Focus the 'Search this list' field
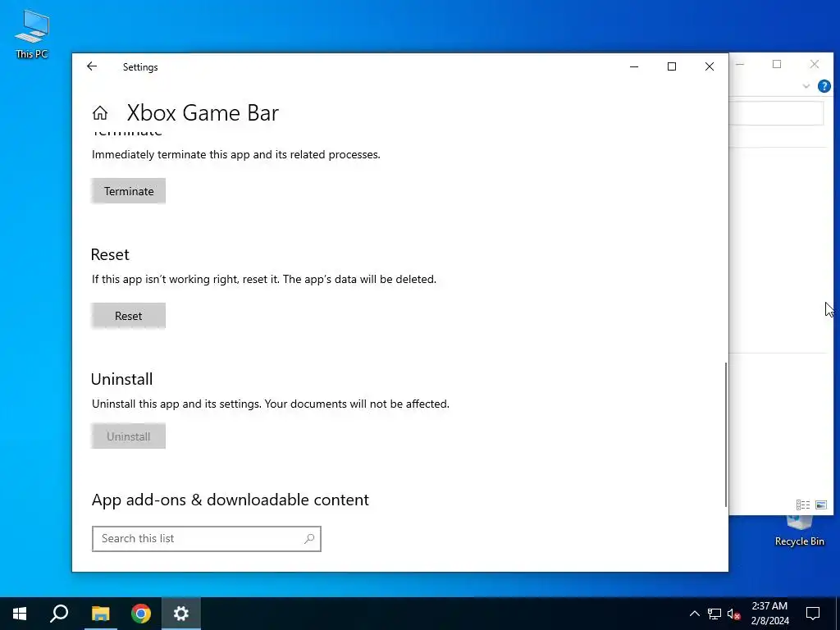The width and height of the screenshot is (840, 630). [x=206, y=539]
